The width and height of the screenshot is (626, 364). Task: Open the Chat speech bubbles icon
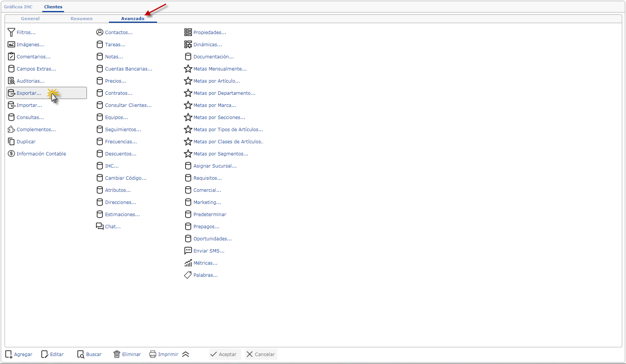pos(100,226)
